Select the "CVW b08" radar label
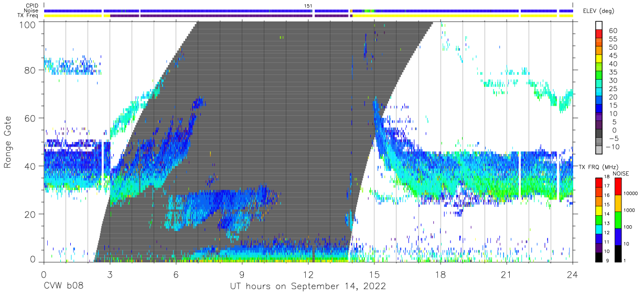This screenshot has height=297, width=644. (63, 287)
